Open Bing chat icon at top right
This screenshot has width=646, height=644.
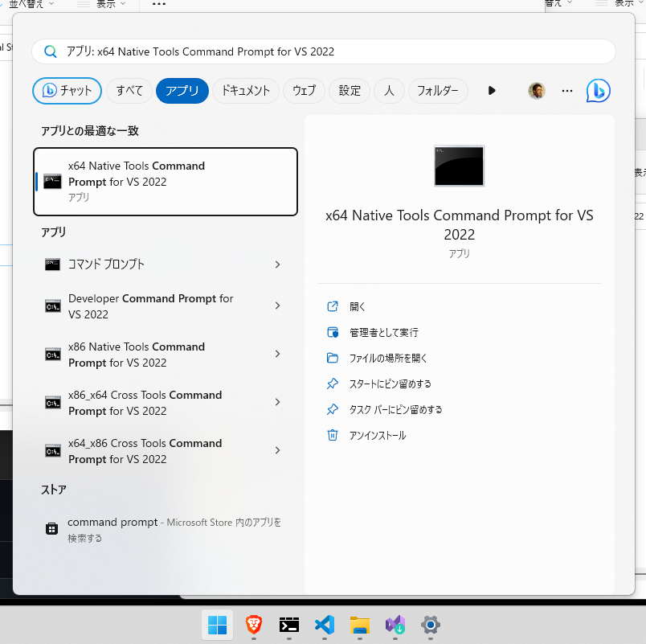tap(599, 90)
